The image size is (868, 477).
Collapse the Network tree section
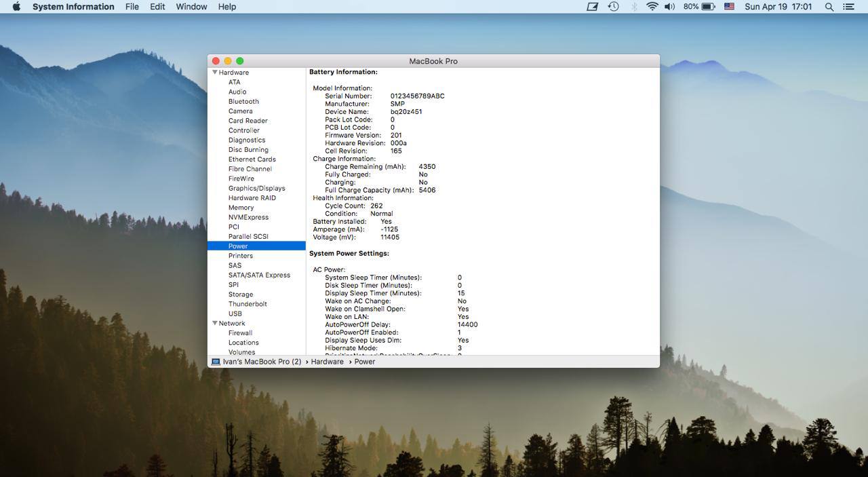click(x=214, y=323)
